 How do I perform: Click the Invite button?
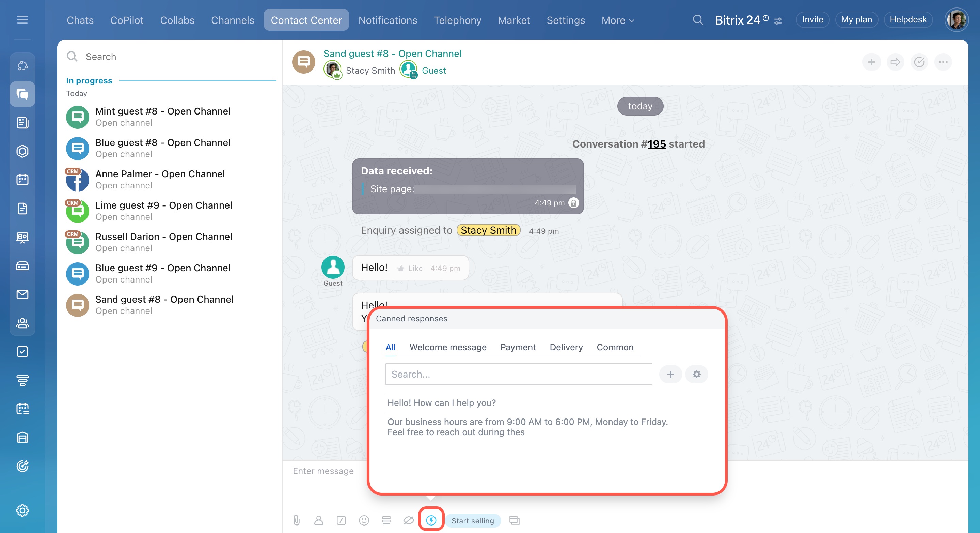(812, 20)
